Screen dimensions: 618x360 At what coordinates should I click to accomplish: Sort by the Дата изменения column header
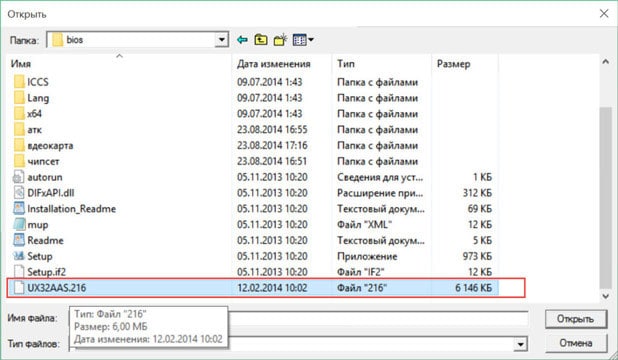[x=274, y=64]
